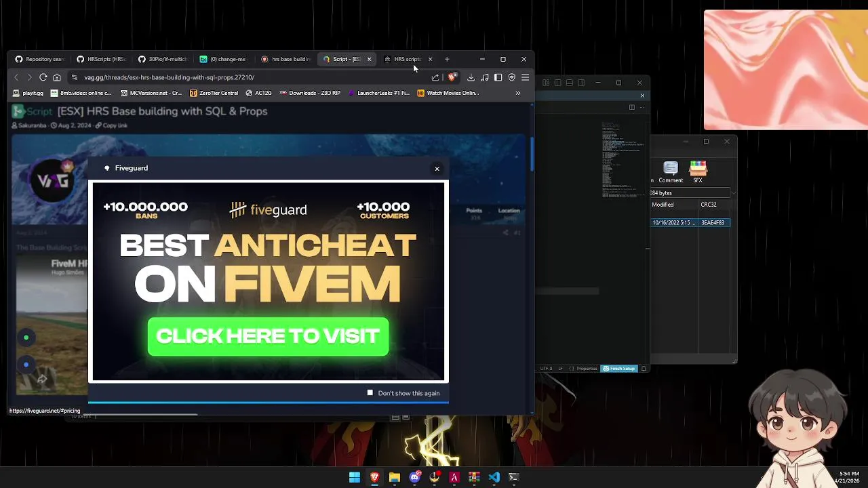
Task: Open Discord from the taskbar
Action: [414, 477]
